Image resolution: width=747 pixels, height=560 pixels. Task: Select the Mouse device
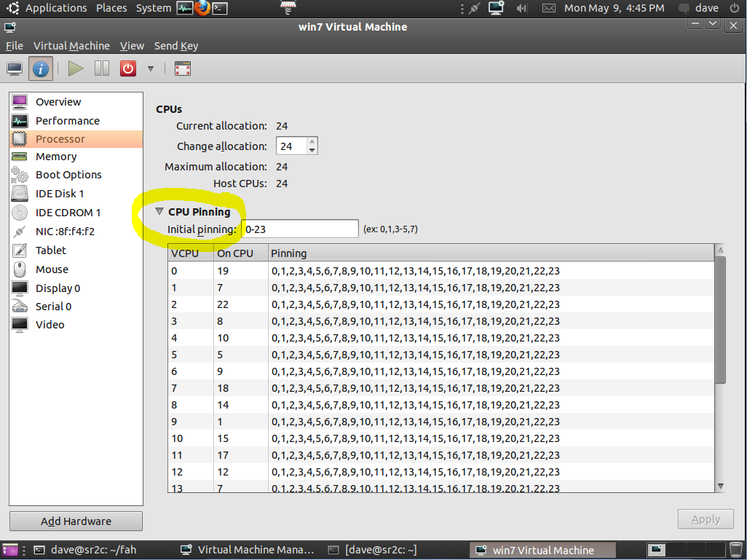point(76,269)
